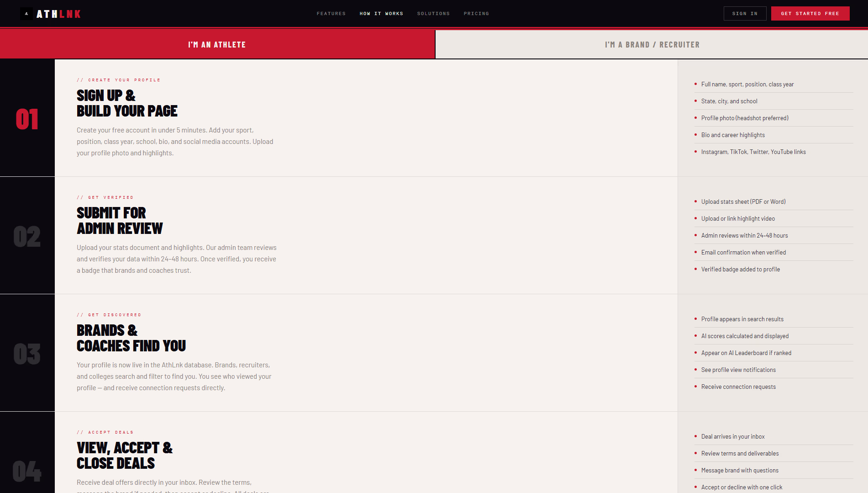Click heading 'Submit for Admin Review'

pyautogui.click(x=120, y=221)
